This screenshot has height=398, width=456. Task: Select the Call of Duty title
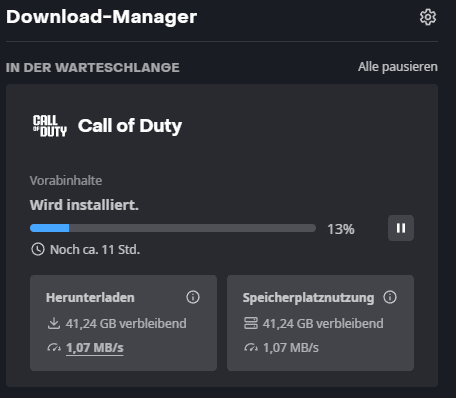pos(130,126)
